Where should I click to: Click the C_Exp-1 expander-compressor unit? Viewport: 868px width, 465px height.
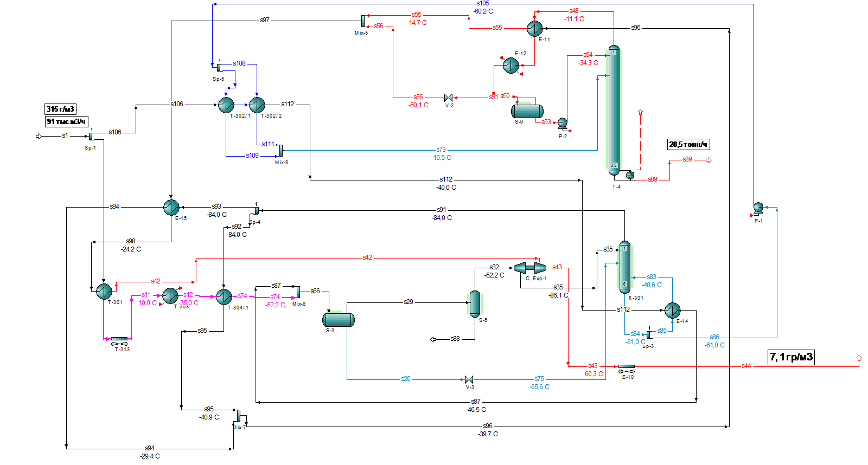coord(530,268)
